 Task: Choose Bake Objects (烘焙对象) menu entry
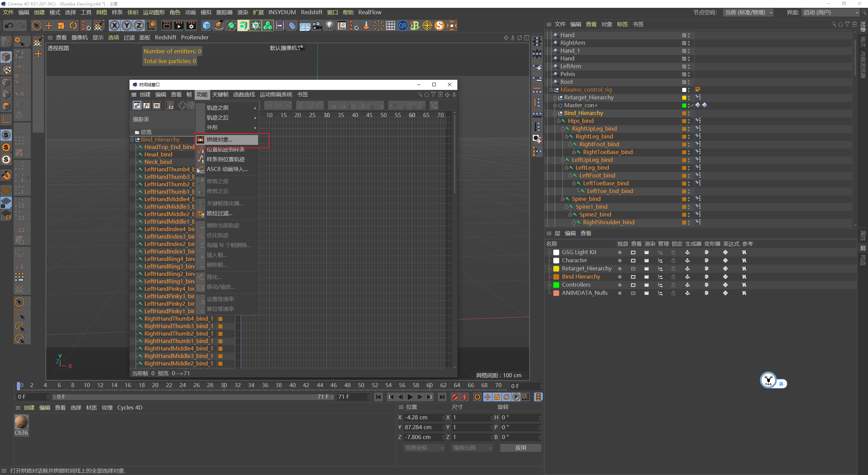(219, 140)
